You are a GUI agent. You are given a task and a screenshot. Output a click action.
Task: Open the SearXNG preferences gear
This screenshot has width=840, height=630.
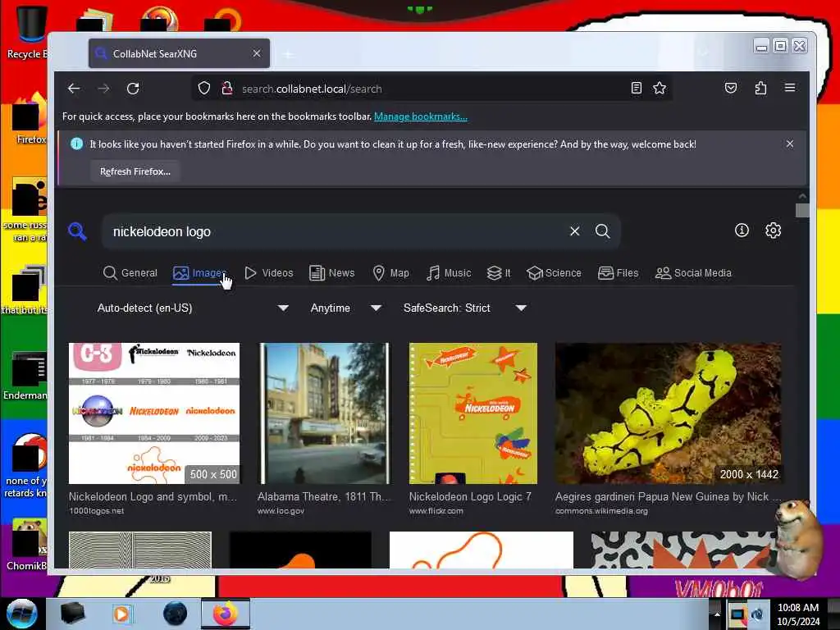(773, 231)
